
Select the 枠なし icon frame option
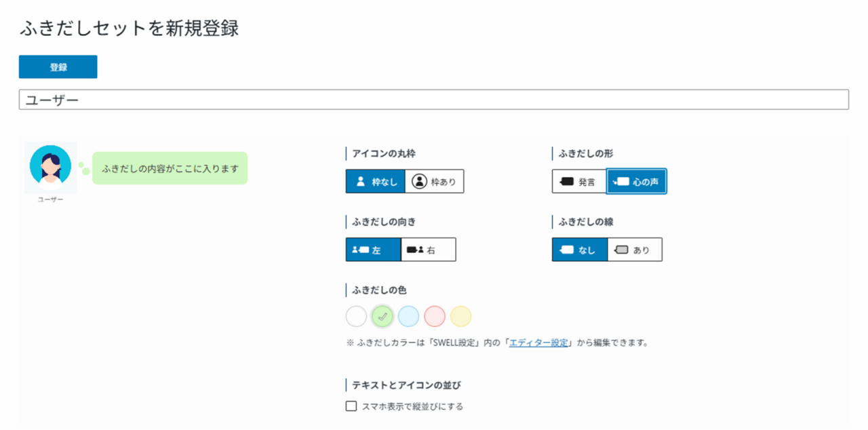point(375,182)
